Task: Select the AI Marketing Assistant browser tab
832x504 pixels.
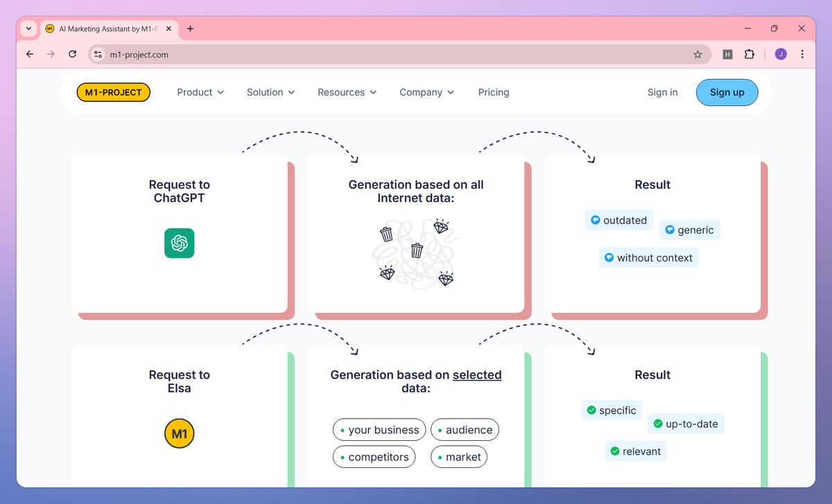Action: pos(109,29)
